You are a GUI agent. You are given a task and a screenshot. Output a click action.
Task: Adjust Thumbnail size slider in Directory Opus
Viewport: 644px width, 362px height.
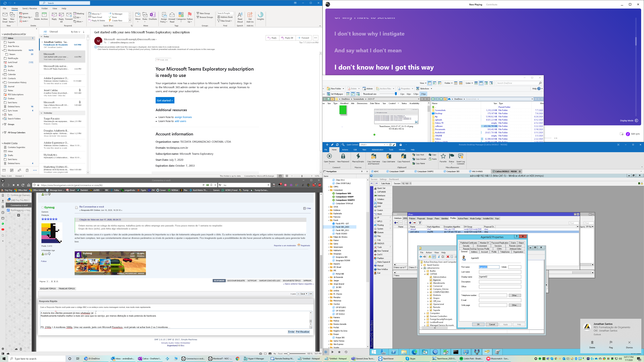396,94
